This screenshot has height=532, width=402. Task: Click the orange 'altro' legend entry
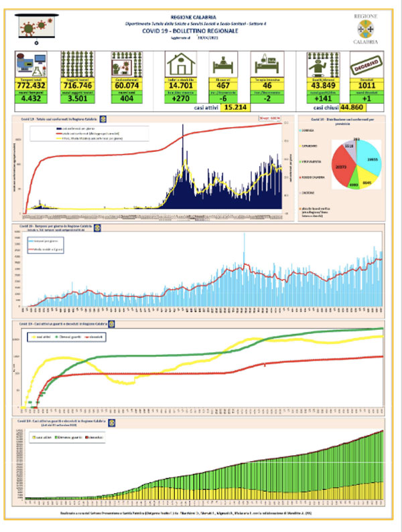[x=315, y=212]
